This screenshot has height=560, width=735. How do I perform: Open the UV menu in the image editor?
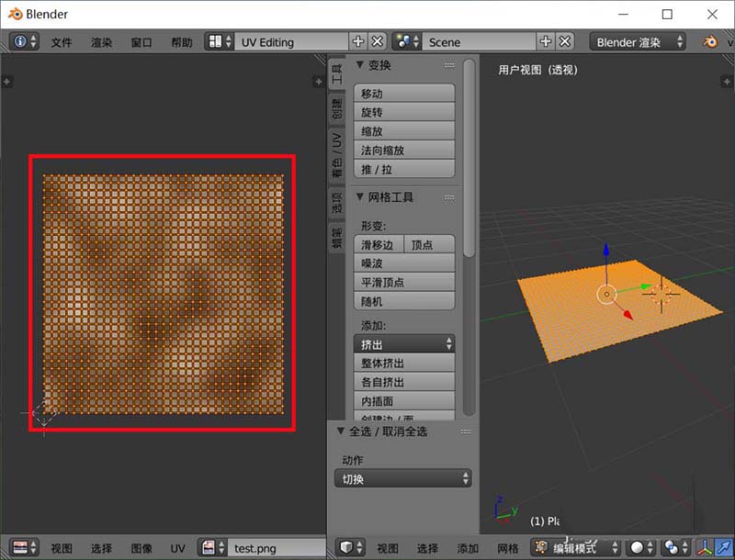[x=177, y=548]
